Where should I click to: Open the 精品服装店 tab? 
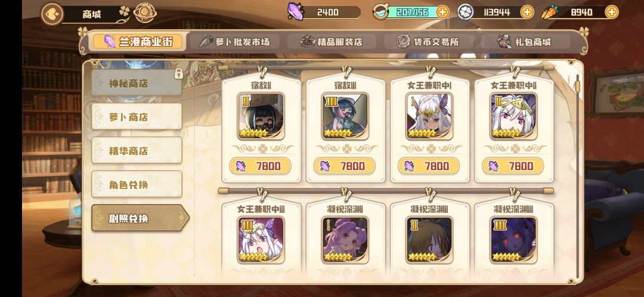click(332, 42)
